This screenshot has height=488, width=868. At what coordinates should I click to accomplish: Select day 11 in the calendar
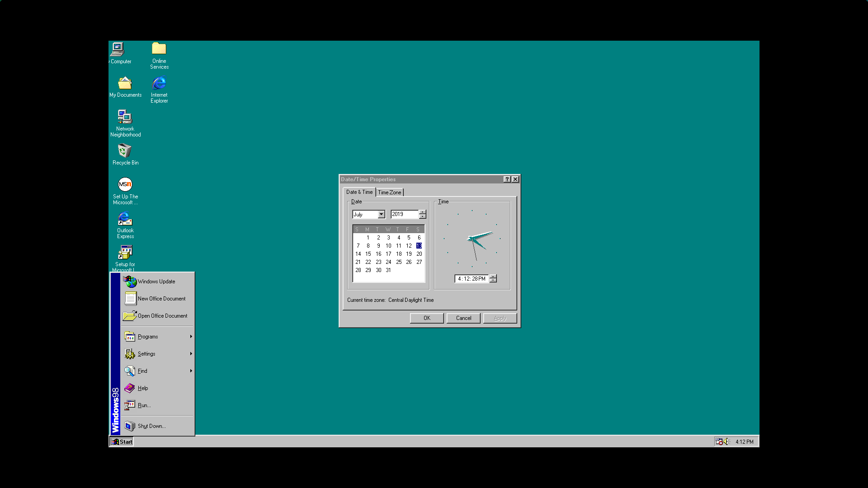point(399,246)
